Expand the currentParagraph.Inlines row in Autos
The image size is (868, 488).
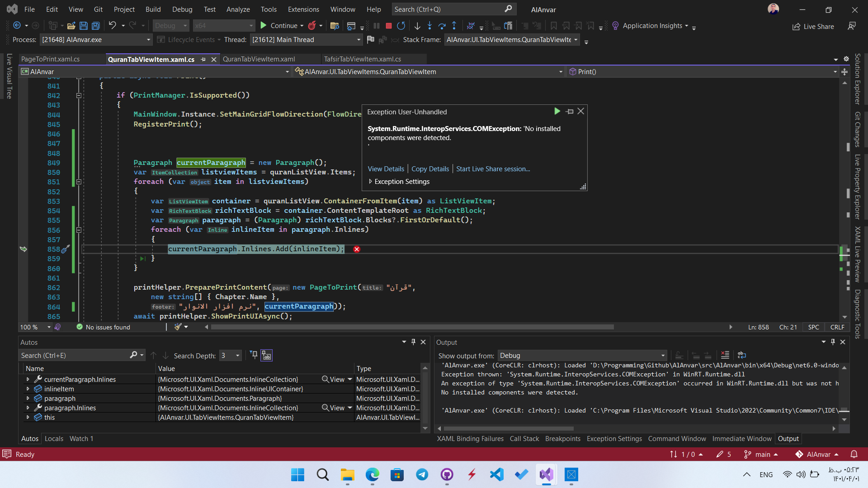28,379
